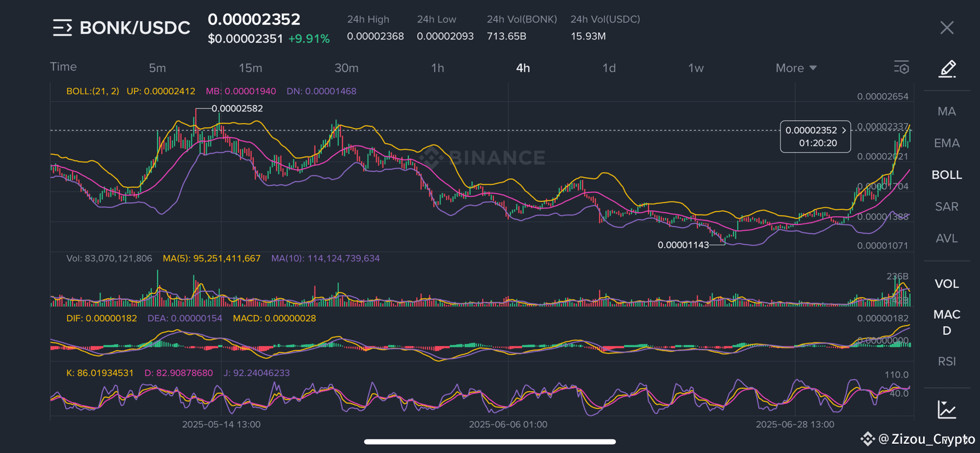Screen dimensions: 980x453
Task: Open the drawing pencil tool
Action: [947, 69]
